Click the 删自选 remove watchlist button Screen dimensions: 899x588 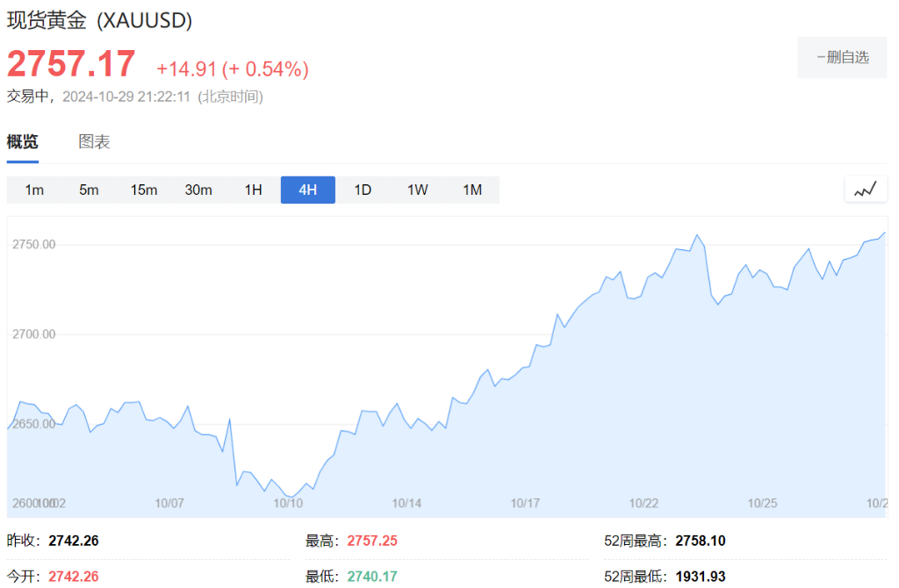pyautogui.click(x=842, y=57)
